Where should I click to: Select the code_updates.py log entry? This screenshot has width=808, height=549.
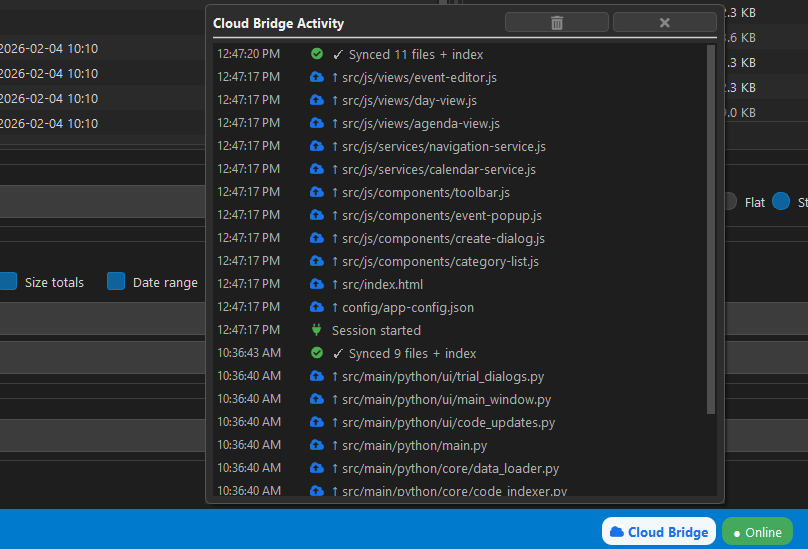(460, 422)
